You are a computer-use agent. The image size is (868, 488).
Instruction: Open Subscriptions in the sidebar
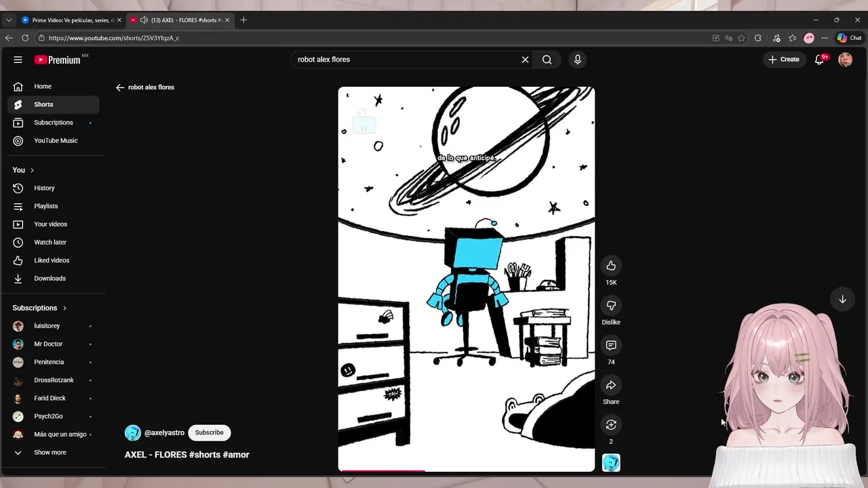point(54,123)
